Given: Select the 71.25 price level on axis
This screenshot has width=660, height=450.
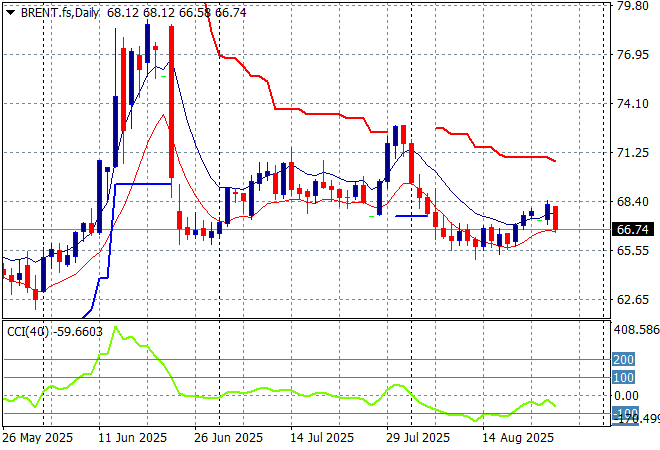Looking at the screenshot, I should (632, 153).
